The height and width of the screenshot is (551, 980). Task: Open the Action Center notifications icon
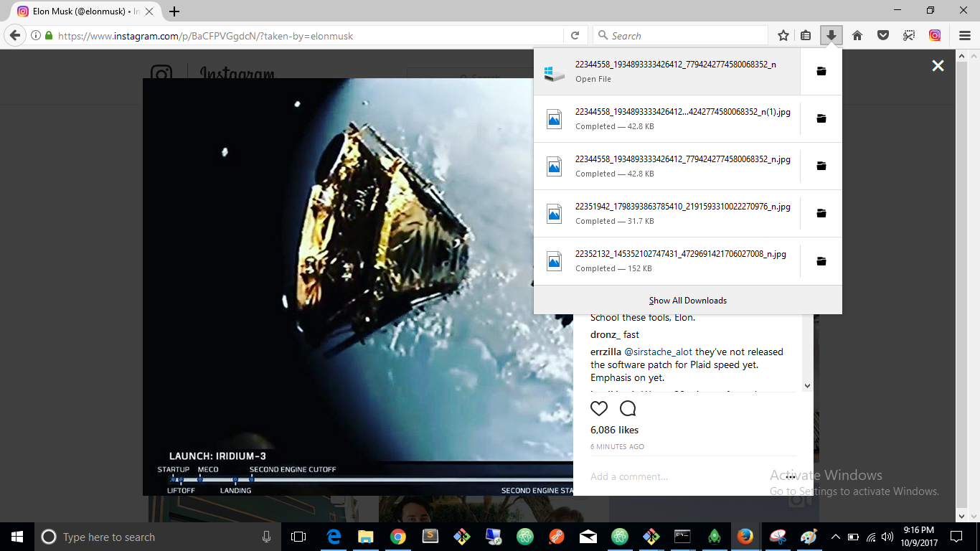click(x=956, y=537)
